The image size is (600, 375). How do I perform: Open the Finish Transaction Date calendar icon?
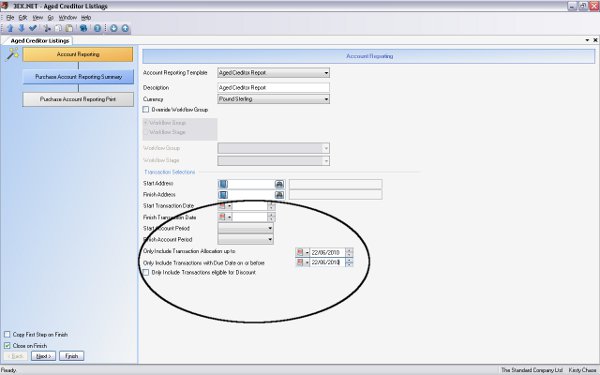pyautogui.click(x=222, y=217)
